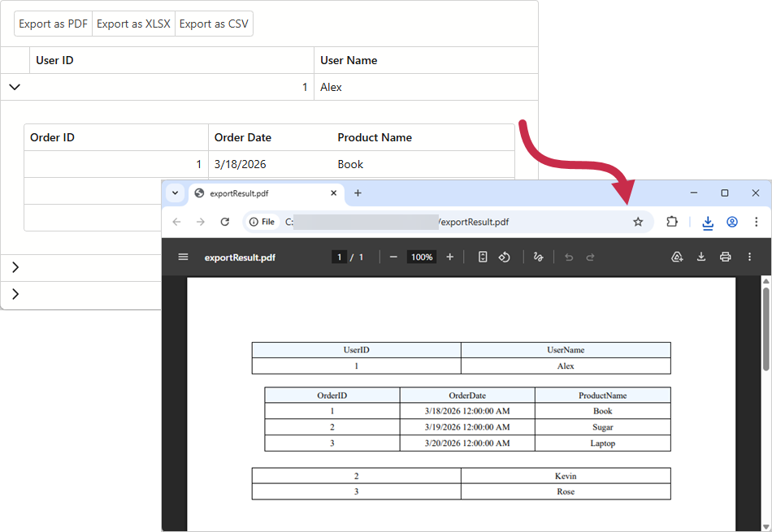Open the browser profile icon
The image size is (772, 532).
(732, 222)
